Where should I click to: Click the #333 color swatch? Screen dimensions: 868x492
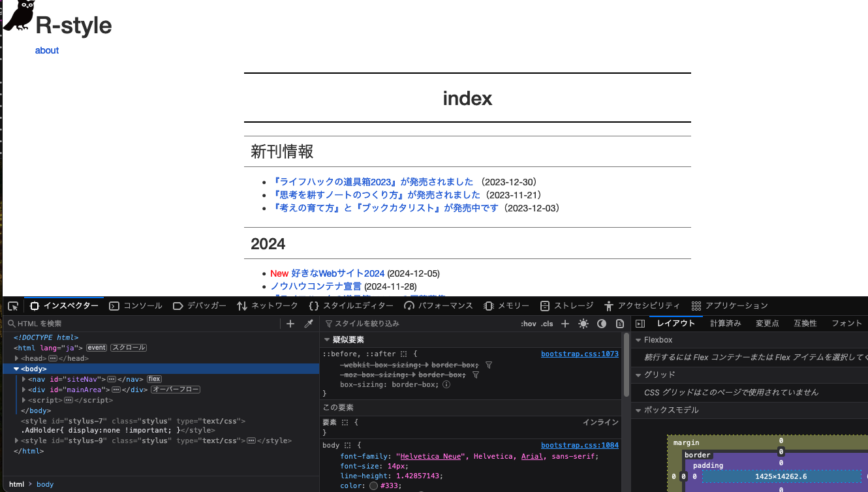point(373,485)
